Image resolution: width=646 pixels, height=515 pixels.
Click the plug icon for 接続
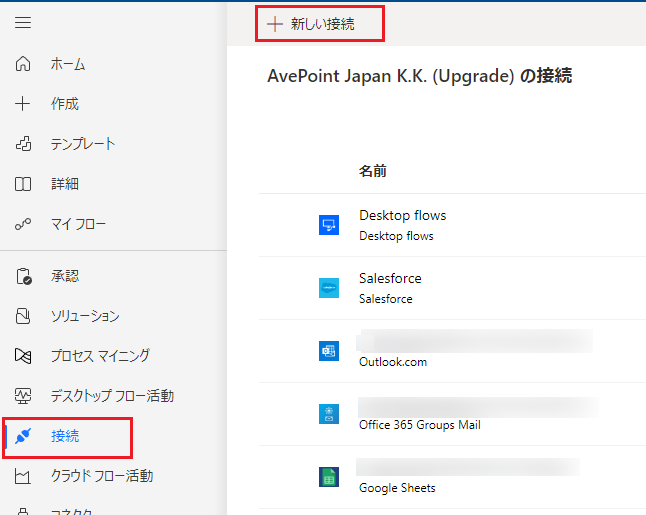pos(23,436)
